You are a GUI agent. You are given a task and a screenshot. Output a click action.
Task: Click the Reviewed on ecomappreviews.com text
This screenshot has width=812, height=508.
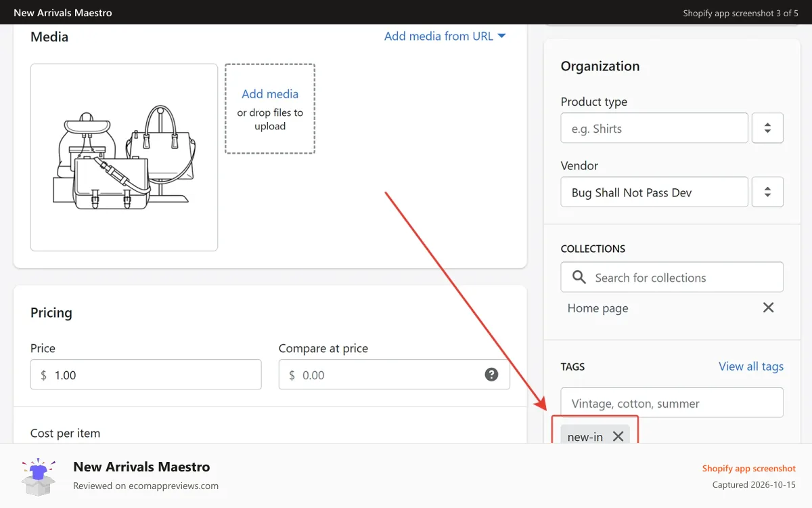145,486
